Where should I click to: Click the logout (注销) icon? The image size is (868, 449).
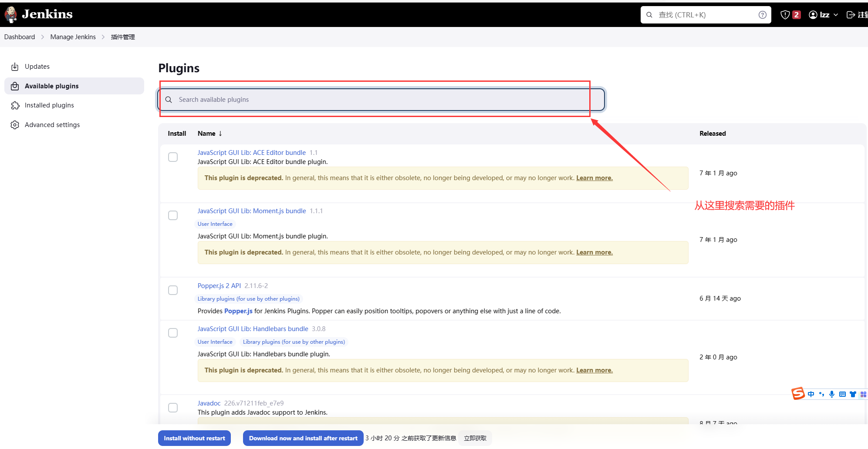pyautogui.click(x=851, y=14)
